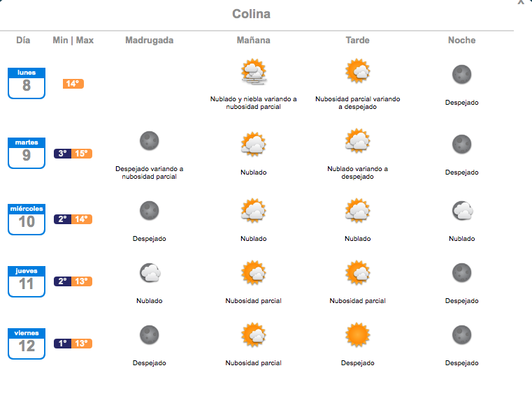Click Friday afternoon clear sun icon
This screenshot has width=532, height=412.
click(x=358, y=335)
